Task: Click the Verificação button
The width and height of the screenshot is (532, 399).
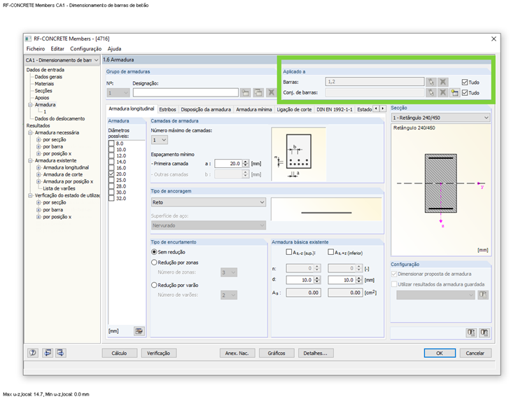Action: [x=158, y=353]
